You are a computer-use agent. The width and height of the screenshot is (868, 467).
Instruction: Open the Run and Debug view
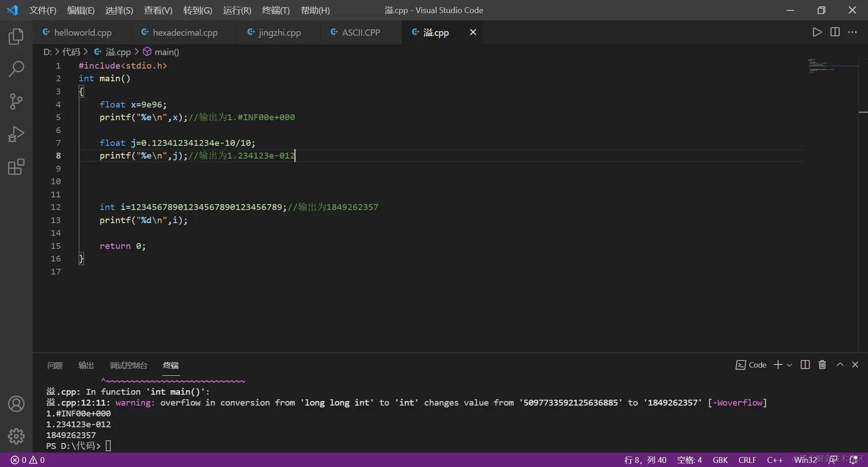pyautogui.click(x=16, y=134)
